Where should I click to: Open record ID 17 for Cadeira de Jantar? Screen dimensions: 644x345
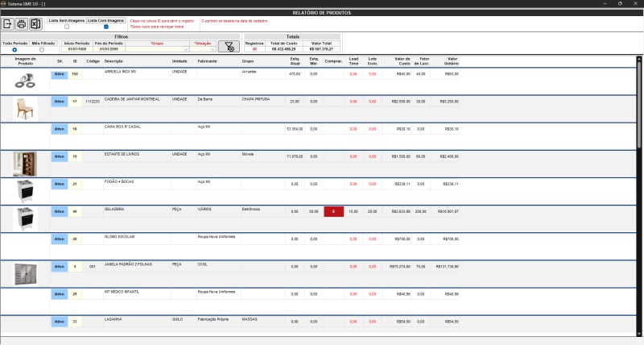(x=75, y=102)
